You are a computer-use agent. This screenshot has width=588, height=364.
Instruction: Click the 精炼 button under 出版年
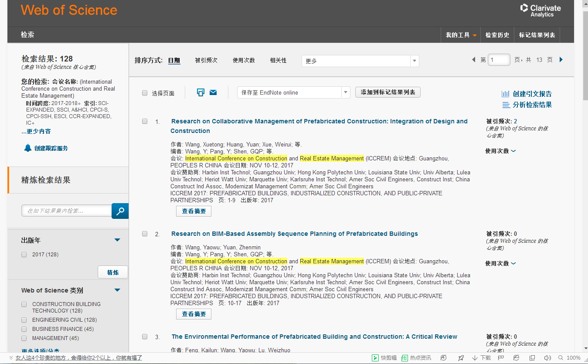(x=113, y=272)
